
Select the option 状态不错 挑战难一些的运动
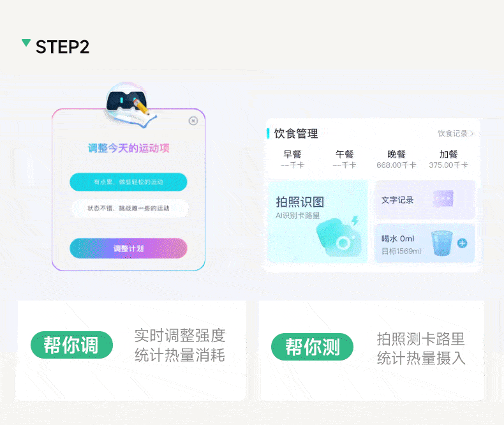coord(128,208)
